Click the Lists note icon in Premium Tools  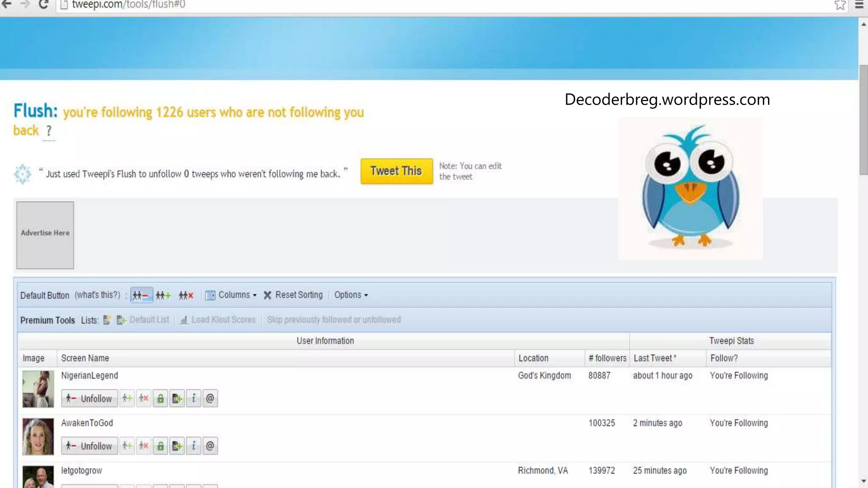[107, 320]
